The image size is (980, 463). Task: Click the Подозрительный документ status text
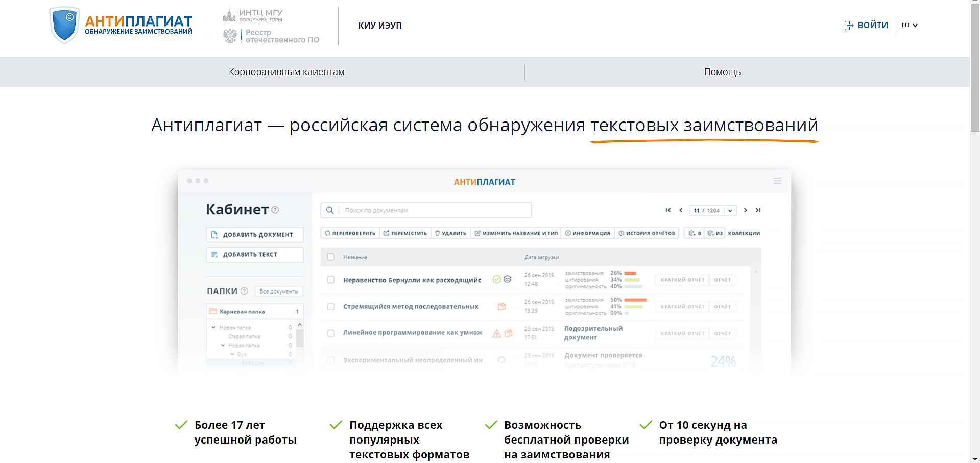593,333
